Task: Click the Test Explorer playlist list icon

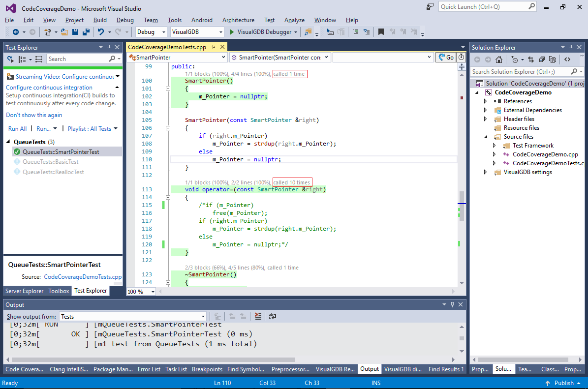Action: pos(38,59)
